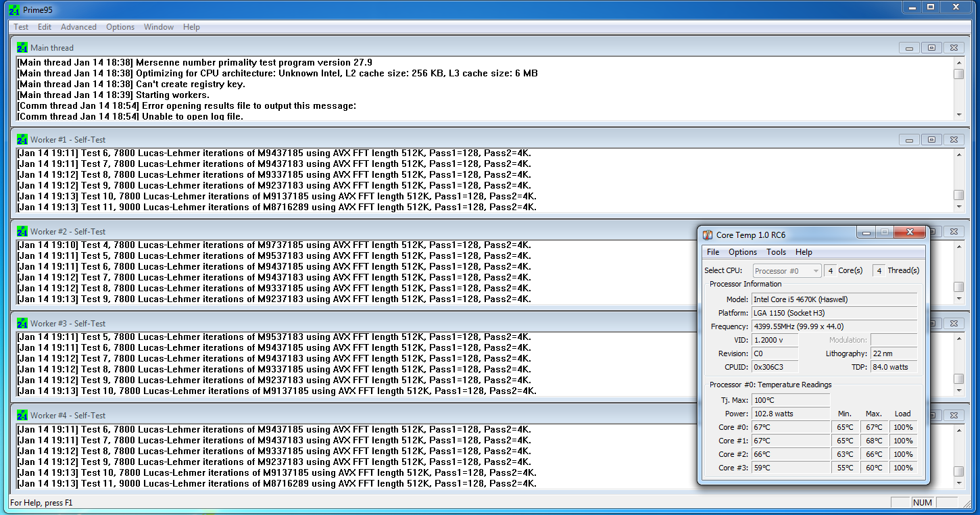Open Core Temp File menu
Screen dimensions: 980x515
pos(713,252)
